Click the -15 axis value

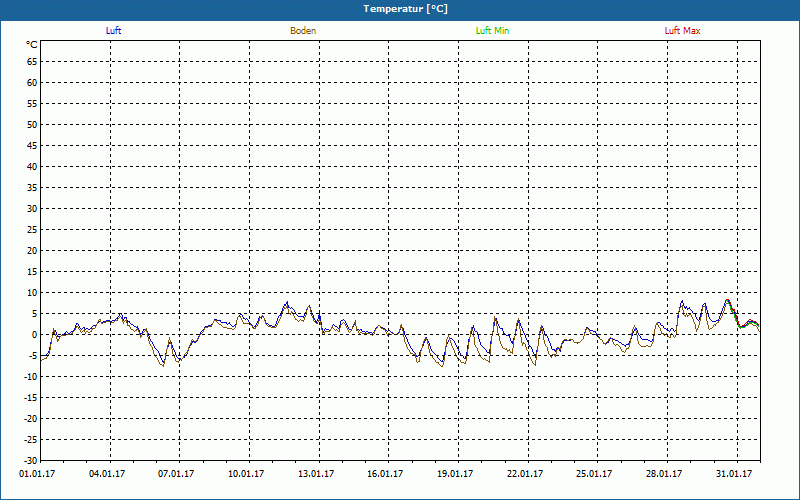(x=31, y=397)
